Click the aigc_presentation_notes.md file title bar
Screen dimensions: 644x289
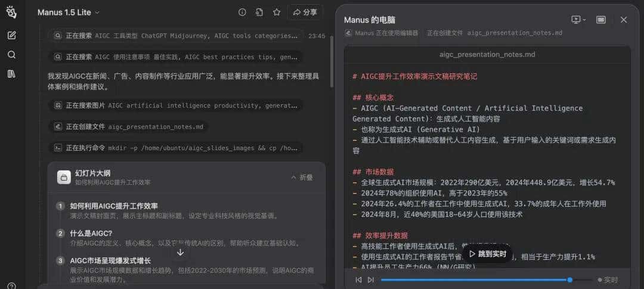click(487, 55)
